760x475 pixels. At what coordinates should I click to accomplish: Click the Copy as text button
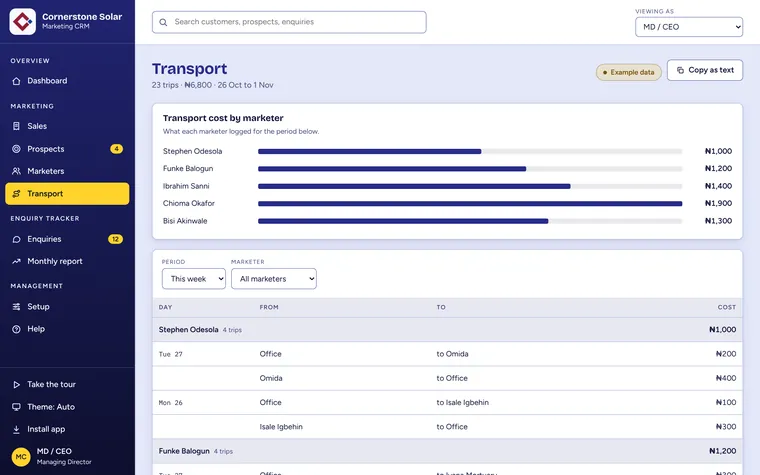pyautogui.click(x=705, y=70)
